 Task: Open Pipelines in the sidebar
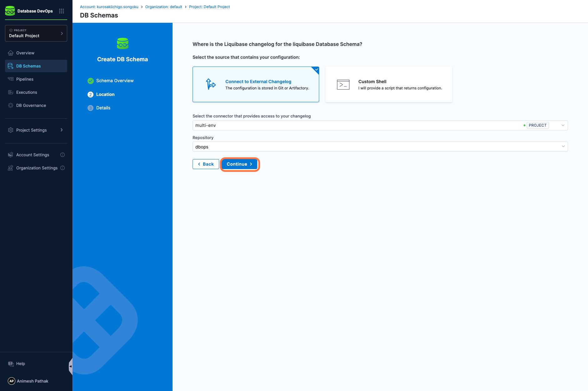(36, 79)
